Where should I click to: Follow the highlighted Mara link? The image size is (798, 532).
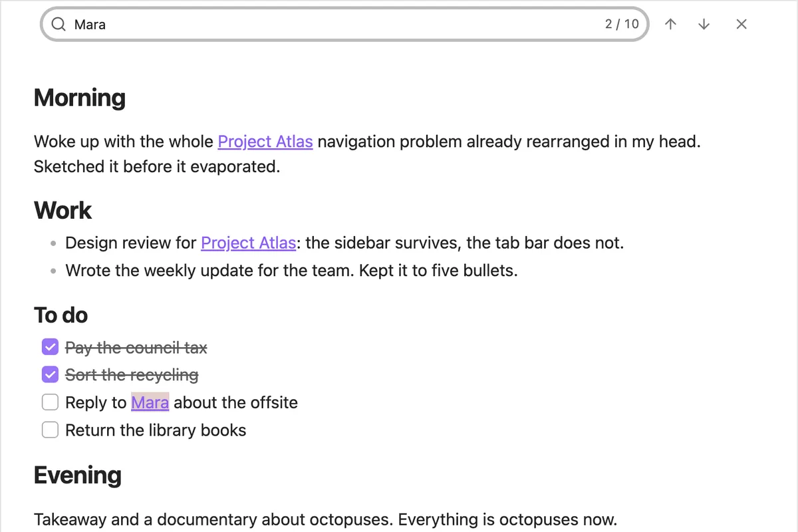(150, 402)
